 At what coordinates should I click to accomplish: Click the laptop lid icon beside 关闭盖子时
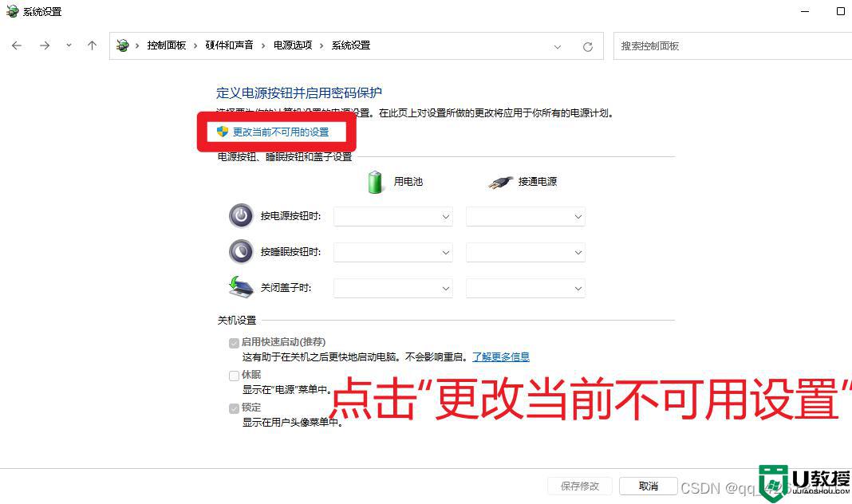point(241,287)
